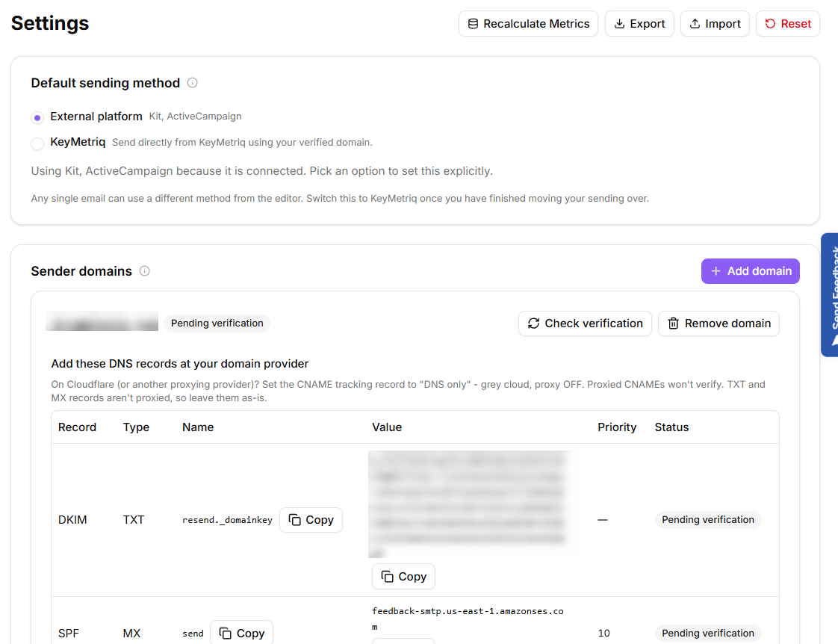Click the Value column header

click(386, 427)
